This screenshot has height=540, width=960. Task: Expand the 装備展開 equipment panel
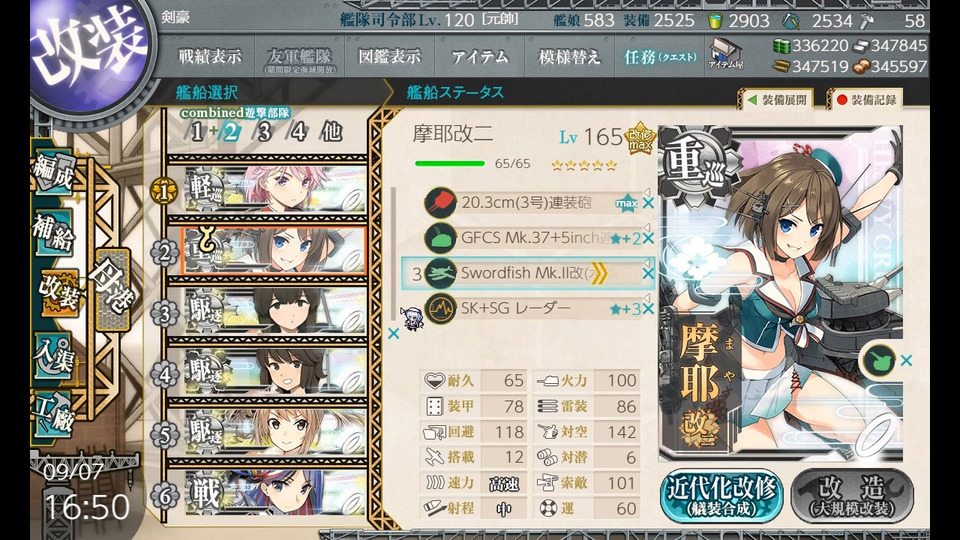pyautogui.click(x=776, y=100)
